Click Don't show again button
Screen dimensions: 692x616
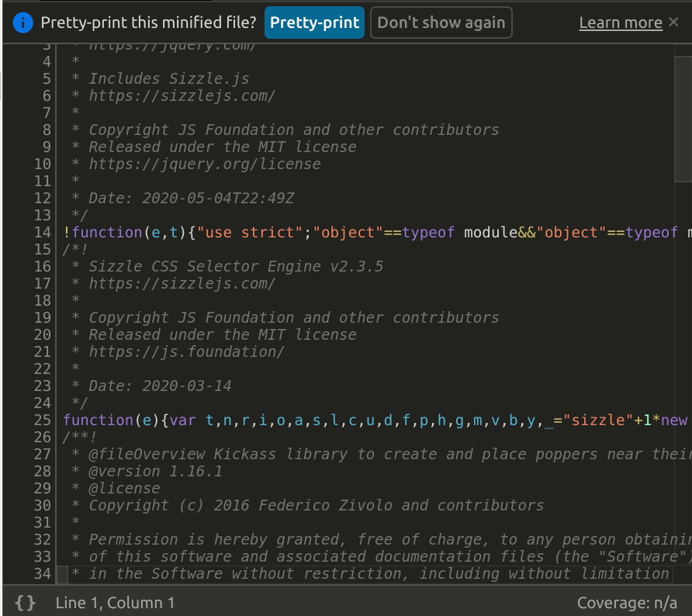pos(441,22)
